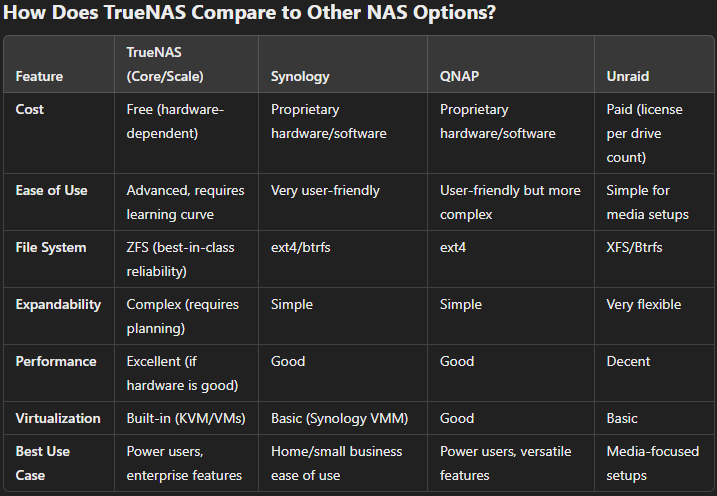Viewport: 717px width, 496px height.
Task: Select the 'Feature' column header
Action: [x=39, y=76]
